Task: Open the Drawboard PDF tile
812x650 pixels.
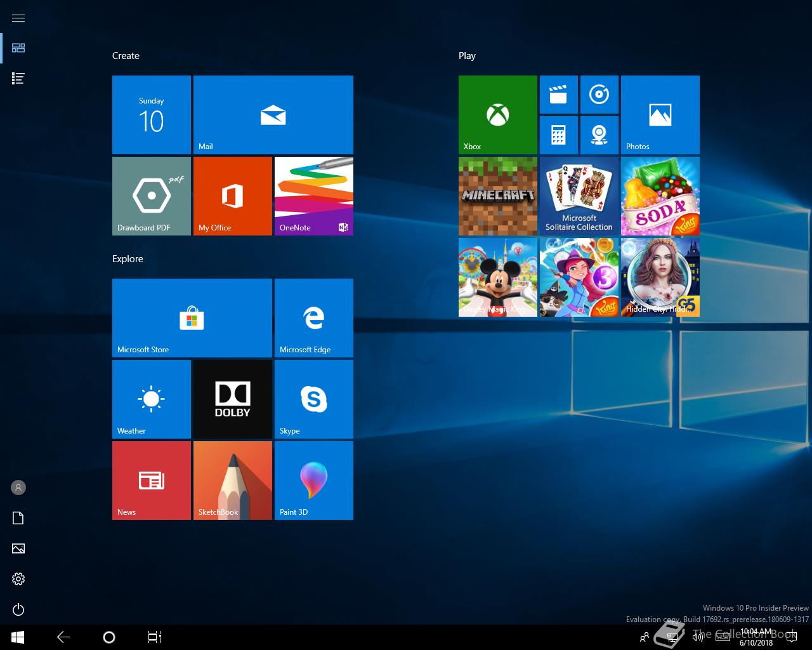Action: point(152,196)
